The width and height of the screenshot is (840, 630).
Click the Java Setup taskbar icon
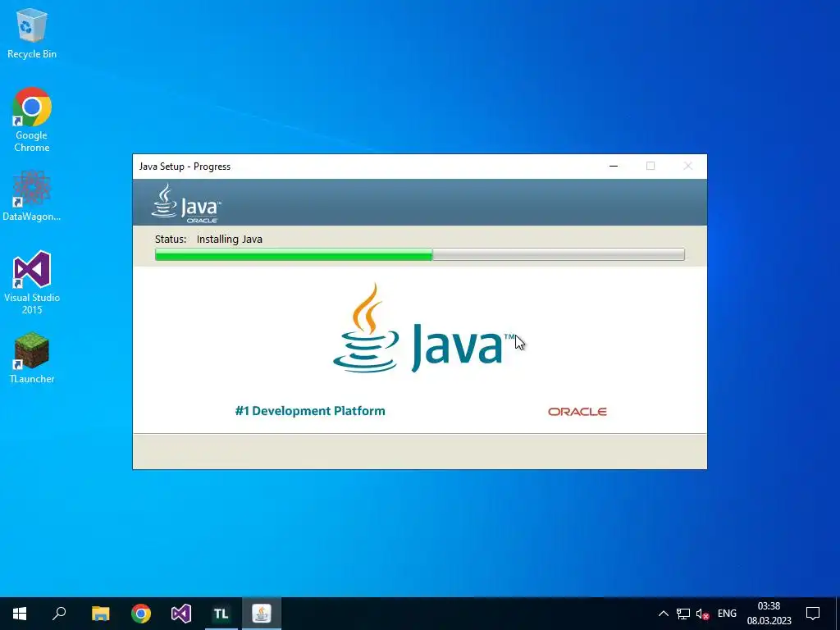pos(262,614)
